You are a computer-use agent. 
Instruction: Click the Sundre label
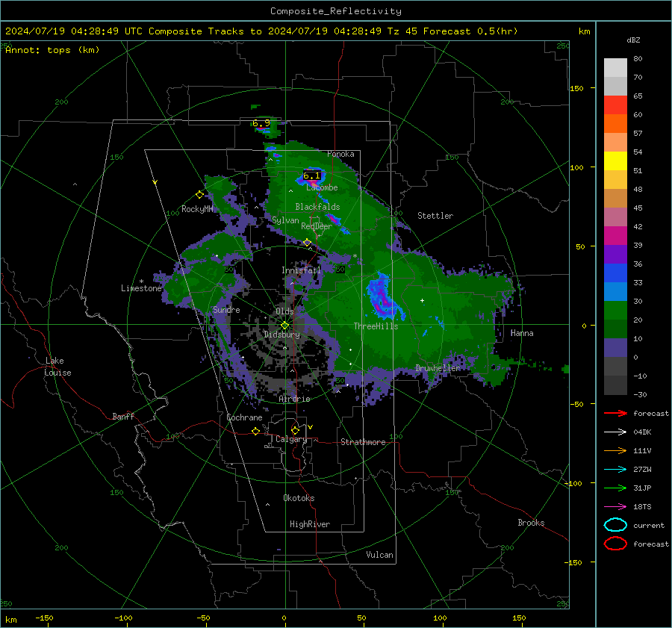coord(226,310)
